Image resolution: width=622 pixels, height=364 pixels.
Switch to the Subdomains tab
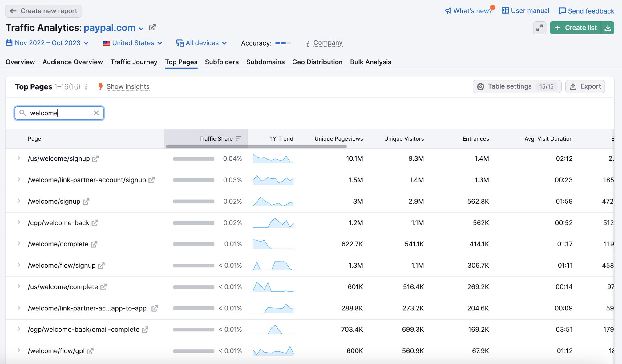tap(265, 62)
